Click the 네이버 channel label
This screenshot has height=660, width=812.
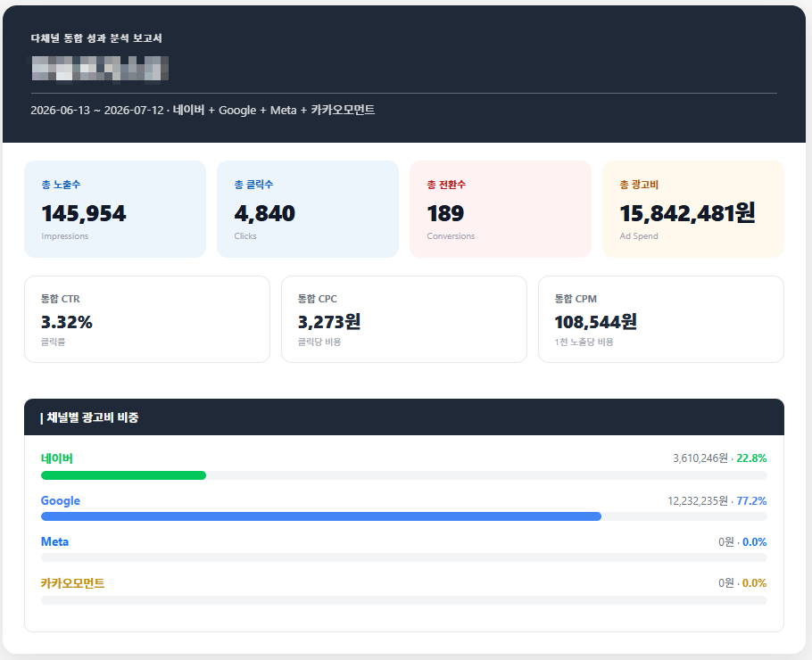tap(57, 458)
